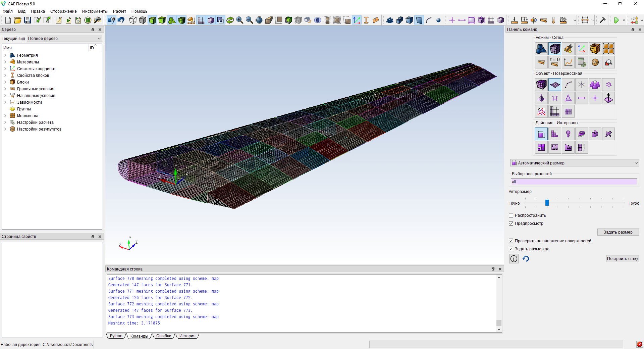
Task: Select the curve object icon
Action: [x=568, y=85]
